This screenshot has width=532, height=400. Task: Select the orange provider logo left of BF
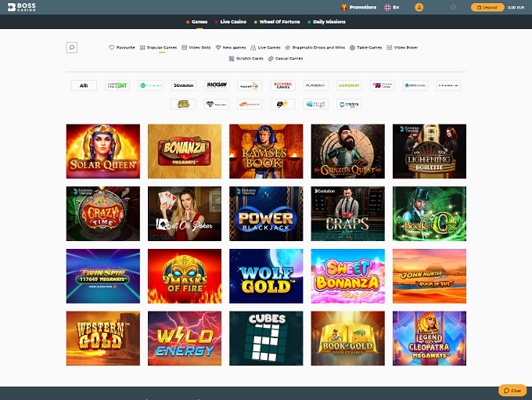250,104
